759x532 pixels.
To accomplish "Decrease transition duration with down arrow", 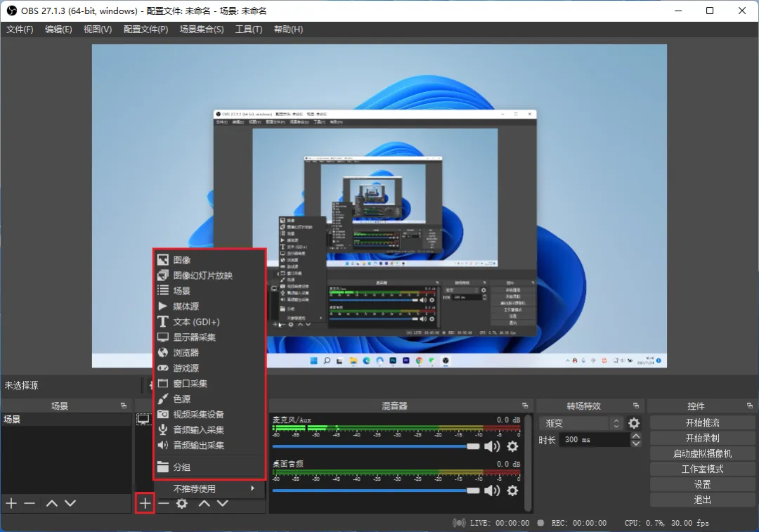I will tap(636, 443).
